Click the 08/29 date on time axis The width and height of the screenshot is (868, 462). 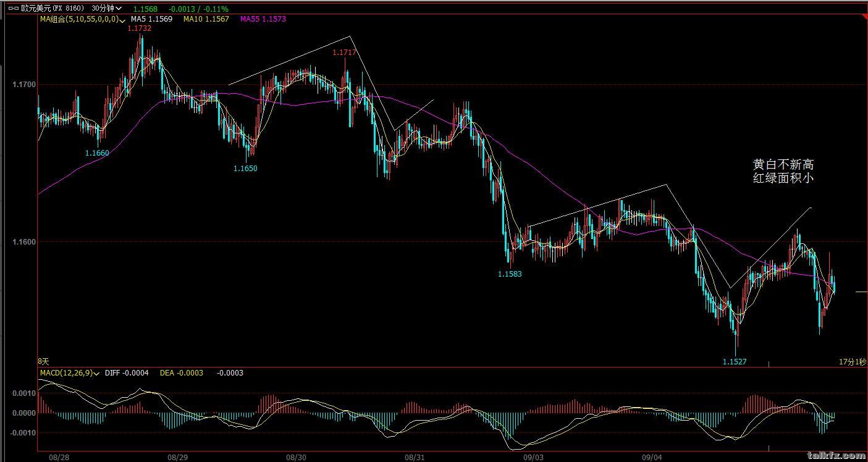[177, 458]
